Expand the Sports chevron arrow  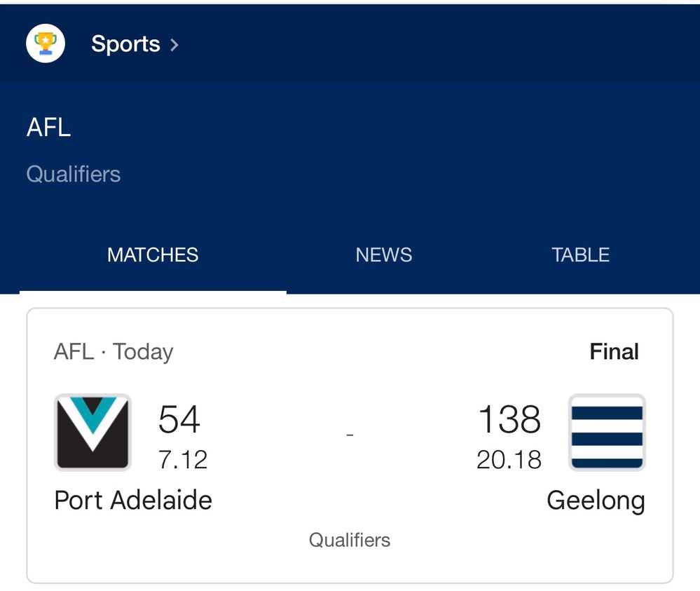tap(174, 45)
